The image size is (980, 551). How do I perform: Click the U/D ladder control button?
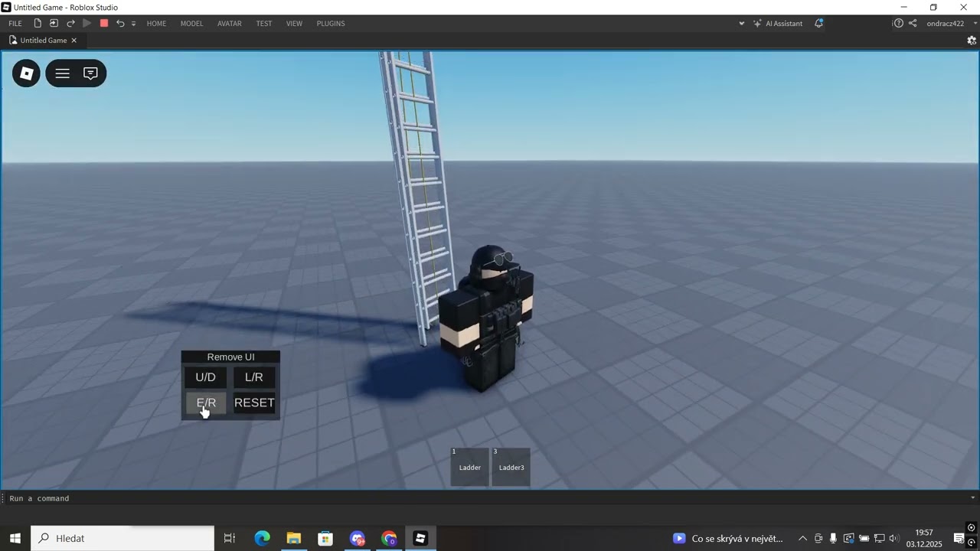[x=206, y=377]
